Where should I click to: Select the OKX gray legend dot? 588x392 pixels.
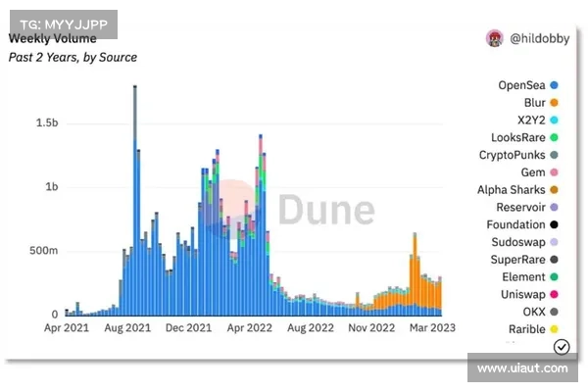(554, 312)
